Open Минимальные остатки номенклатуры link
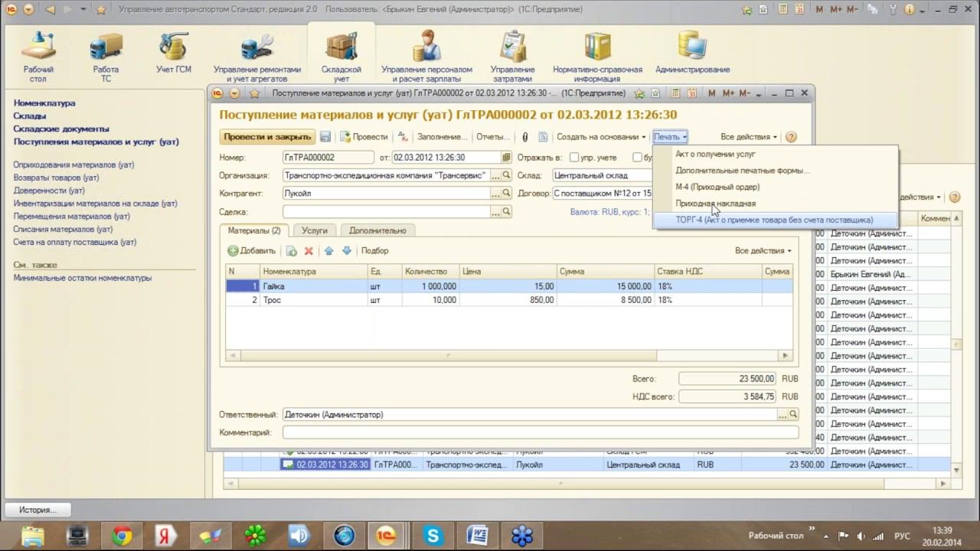 pyautogui.click(x=82, y=278)
